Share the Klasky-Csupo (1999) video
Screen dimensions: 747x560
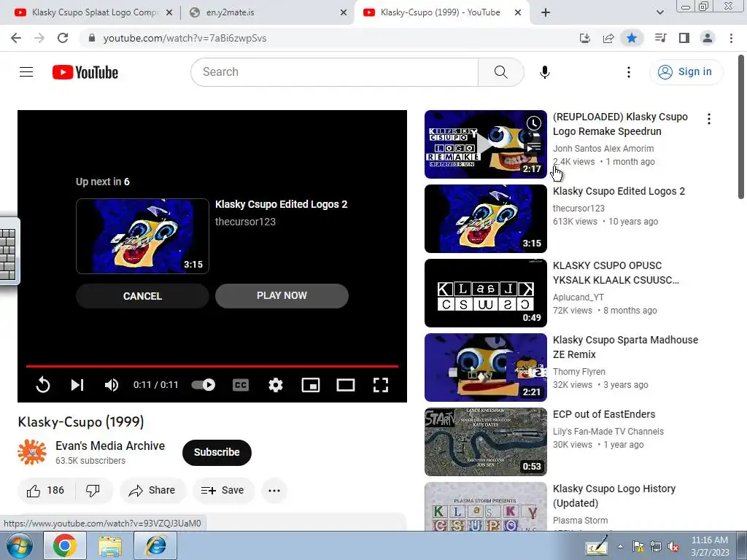(x=152, y=491)
